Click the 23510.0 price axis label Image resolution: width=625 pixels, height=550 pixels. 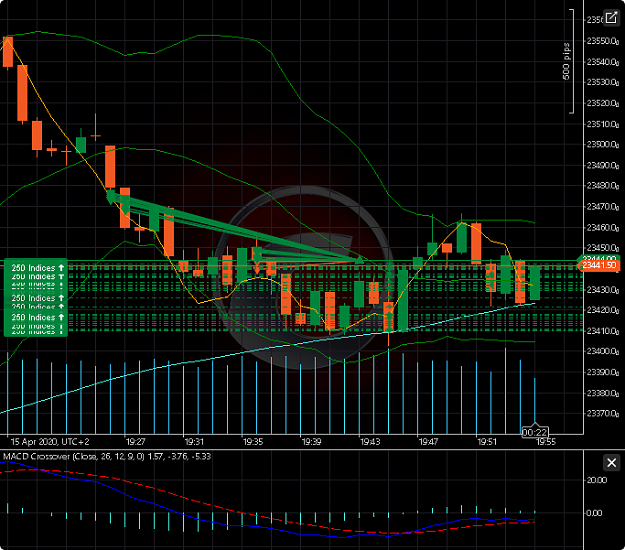click(603, 124)
